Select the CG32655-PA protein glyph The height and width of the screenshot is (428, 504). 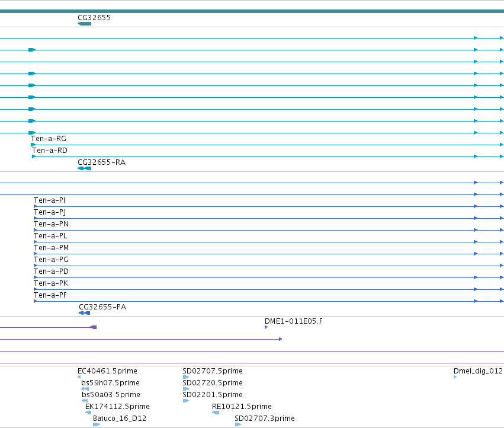tap(85, 313)
